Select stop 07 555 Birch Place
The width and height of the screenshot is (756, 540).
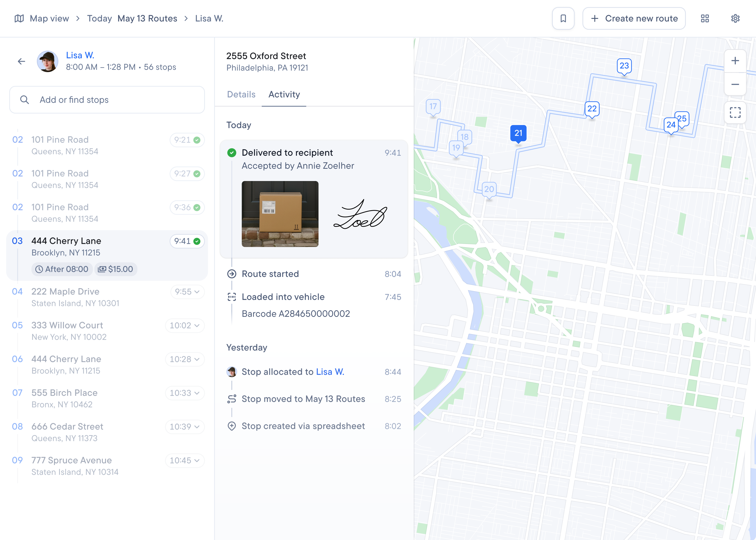[107, 399]
